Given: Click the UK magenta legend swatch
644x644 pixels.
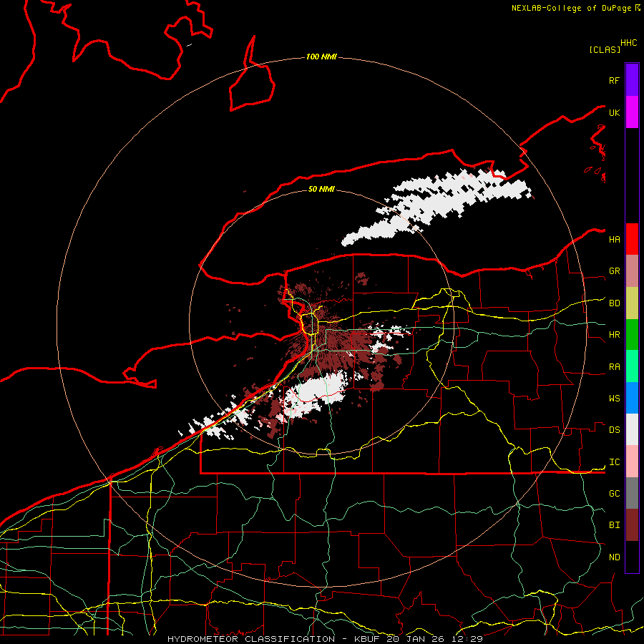Looking at the screenshot, I should click(632, 112).
